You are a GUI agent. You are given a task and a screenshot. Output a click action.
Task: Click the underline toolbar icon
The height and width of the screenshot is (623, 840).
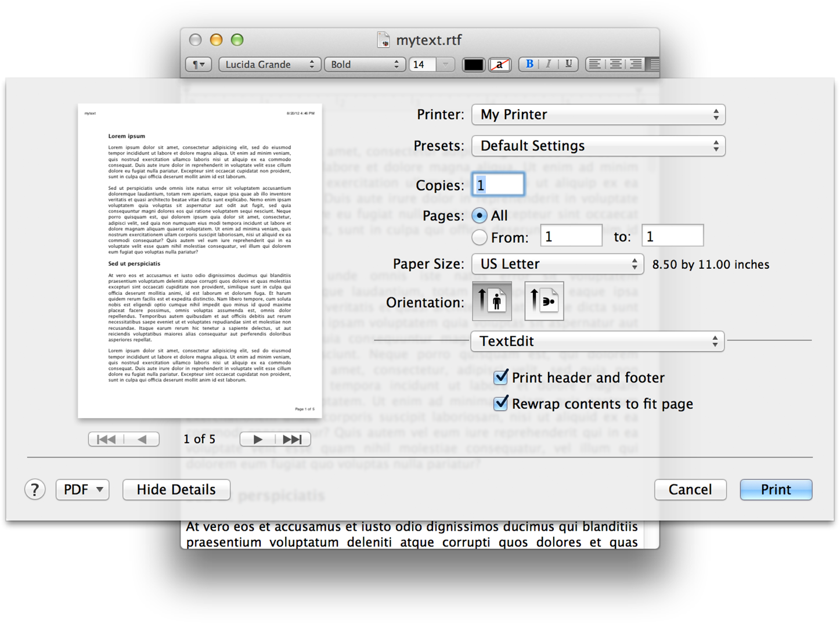(x=568, y=64)
